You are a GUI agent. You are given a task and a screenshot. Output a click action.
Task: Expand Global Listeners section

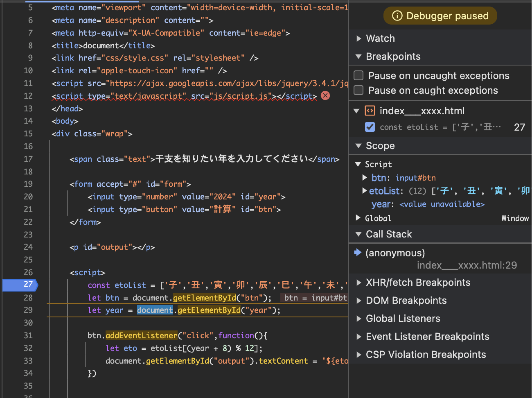pyautogui.click(x=359, y=319)
